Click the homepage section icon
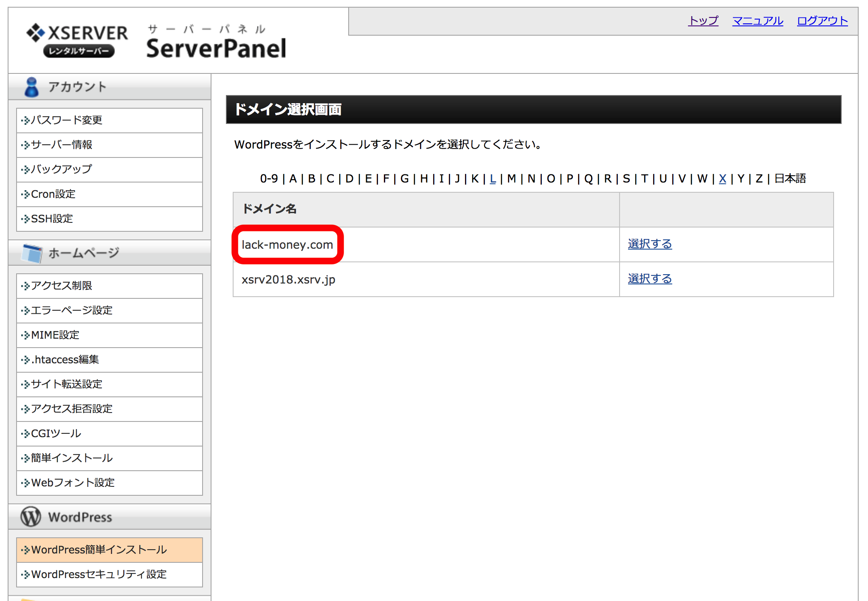868x601 pixels. pyautogui.click(x=32, y=253)
